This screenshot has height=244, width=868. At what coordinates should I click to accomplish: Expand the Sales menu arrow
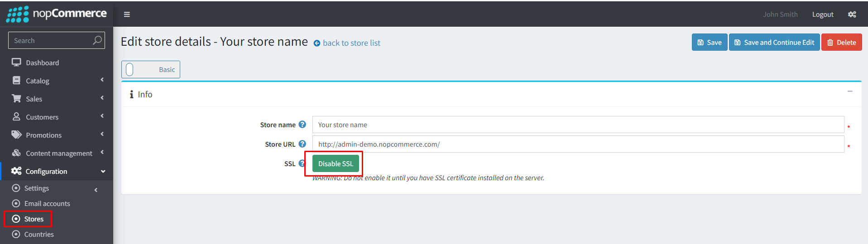tap(102, 98)
